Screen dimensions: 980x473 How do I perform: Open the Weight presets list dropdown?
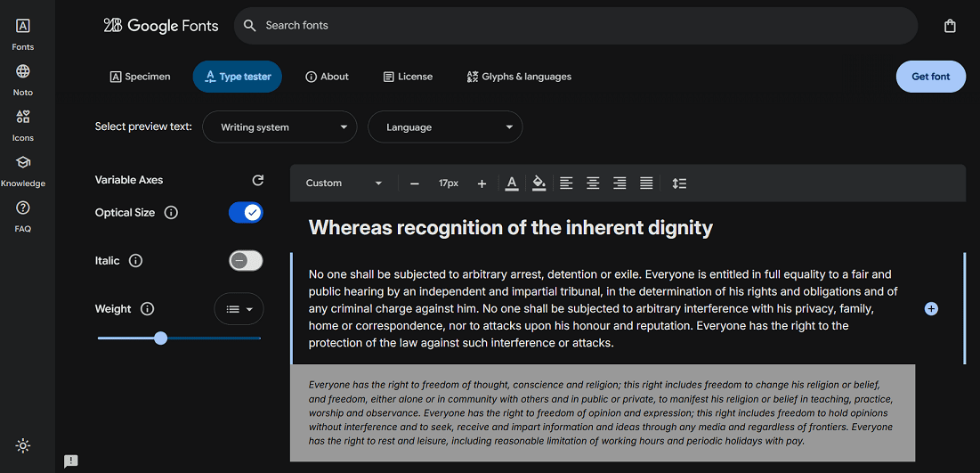tap(239, 309)
